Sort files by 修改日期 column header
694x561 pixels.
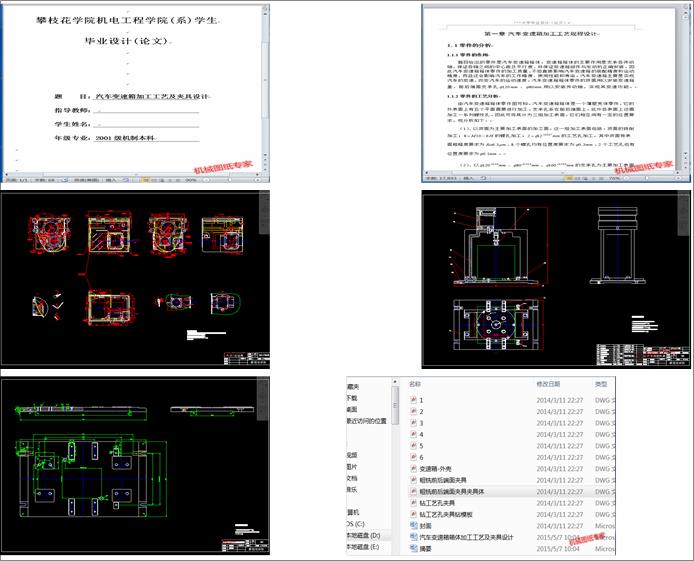[x=548, y=384]
